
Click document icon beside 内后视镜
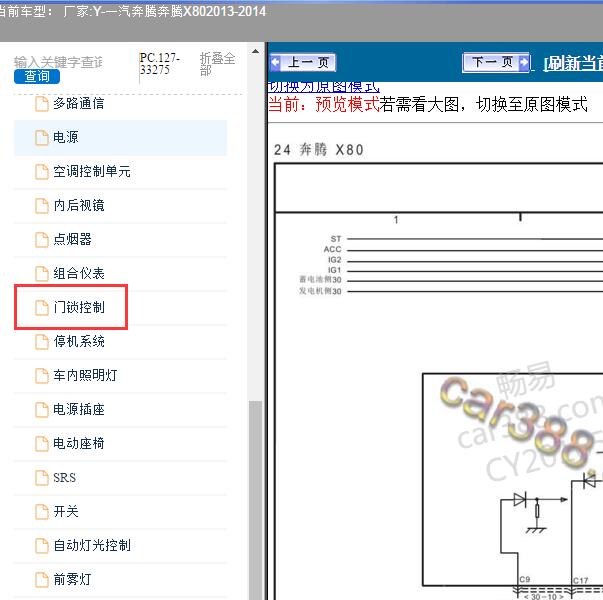tap(42, 205)
